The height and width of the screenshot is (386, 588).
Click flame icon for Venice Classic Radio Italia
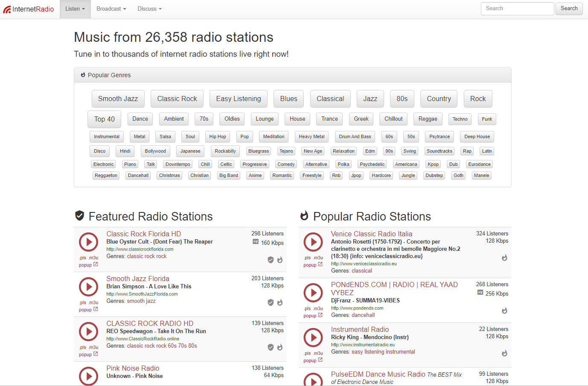point(504,258)
